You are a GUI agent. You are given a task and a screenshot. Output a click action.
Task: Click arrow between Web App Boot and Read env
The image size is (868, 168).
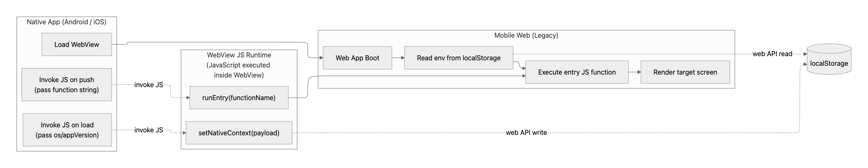click(x=398, y=58)
